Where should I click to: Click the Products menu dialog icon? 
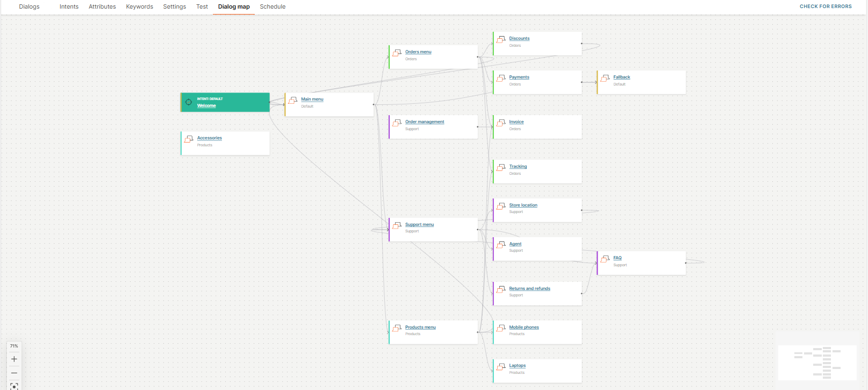[x=397, y=328]
